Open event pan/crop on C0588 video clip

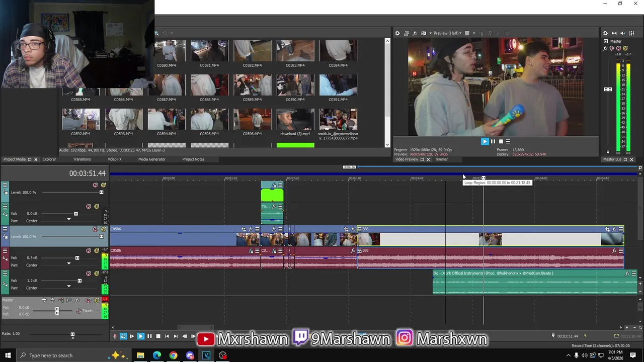(x=607, y=229)
